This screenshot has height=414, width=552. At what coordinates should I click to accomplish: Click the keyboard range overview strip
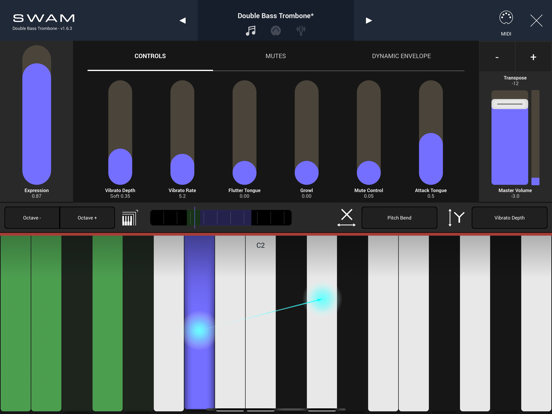pos(221,218)
